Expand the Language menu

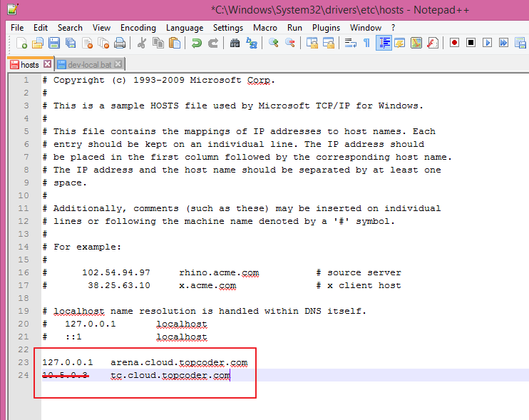coord(185,28)
